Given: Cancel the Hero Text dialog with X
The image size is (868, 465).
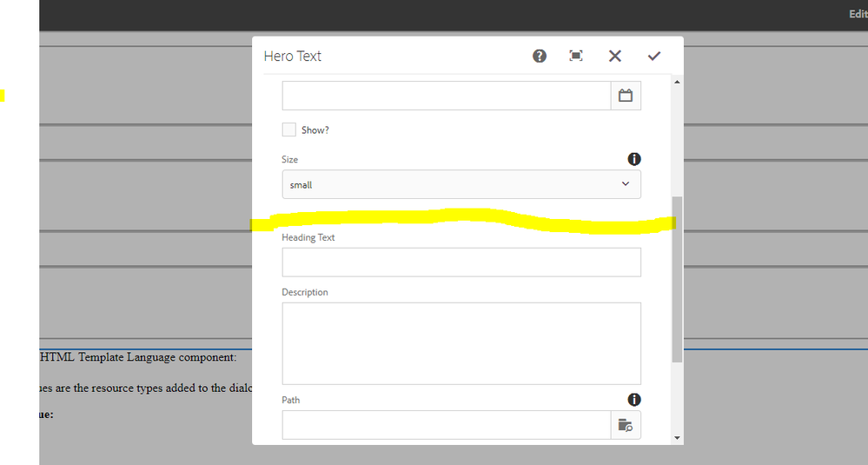Looking at the screenshot, I should [614, 56].
